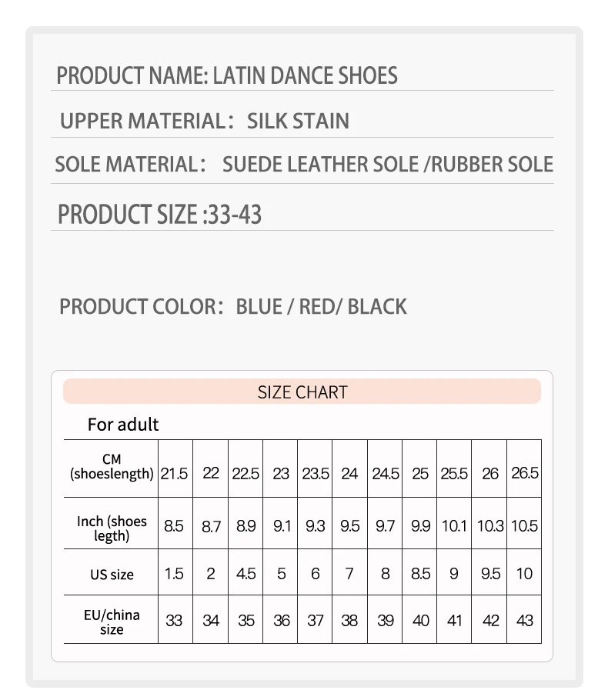The image size is (608, 700).
Task: Click the SIZE CHART header banner
Action: [302, 392]
